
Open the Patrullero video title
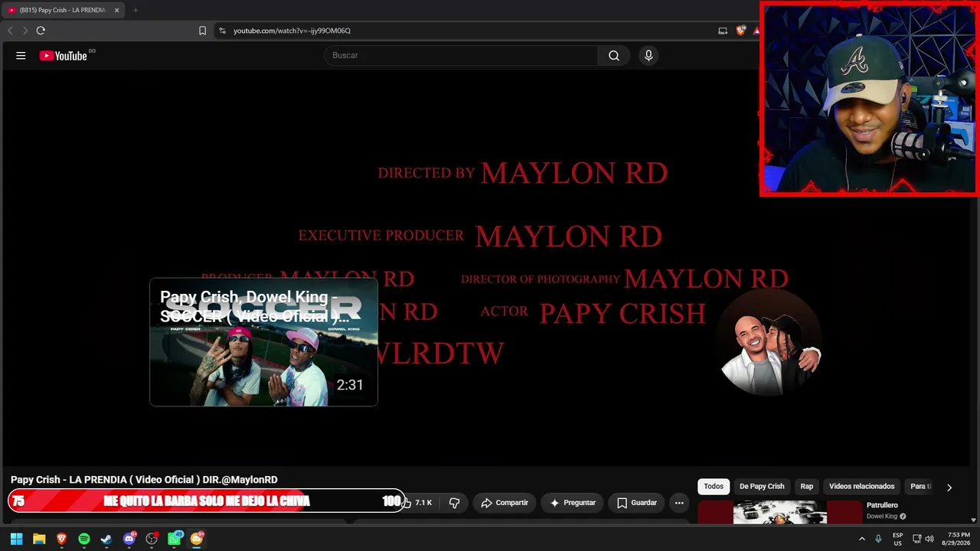coord(882,505)
